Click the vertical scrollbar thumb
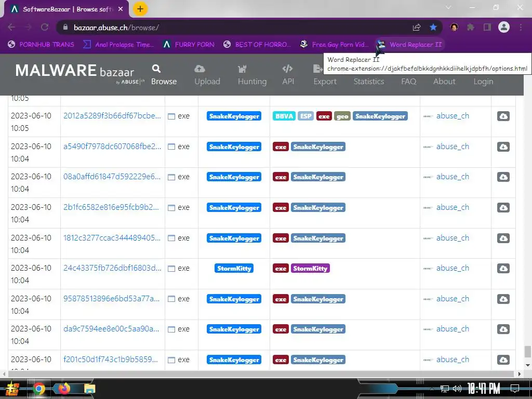Viewport: 532px width, 399px height. tap(527, 352)
